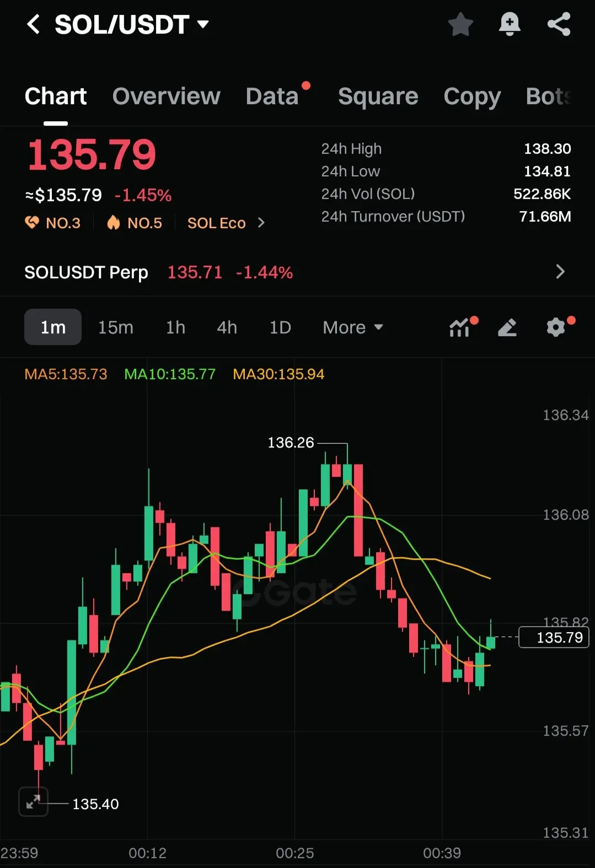
Task: Go to the Copy tab
Action: (473, 97)
